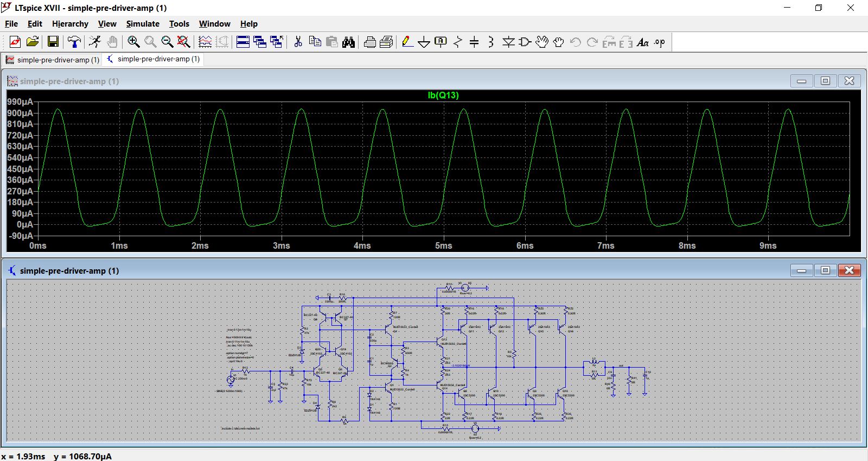Open the Control Panel hammer icon
The height and width of the screenshot is (461, 868).
[x=74, y=42]
